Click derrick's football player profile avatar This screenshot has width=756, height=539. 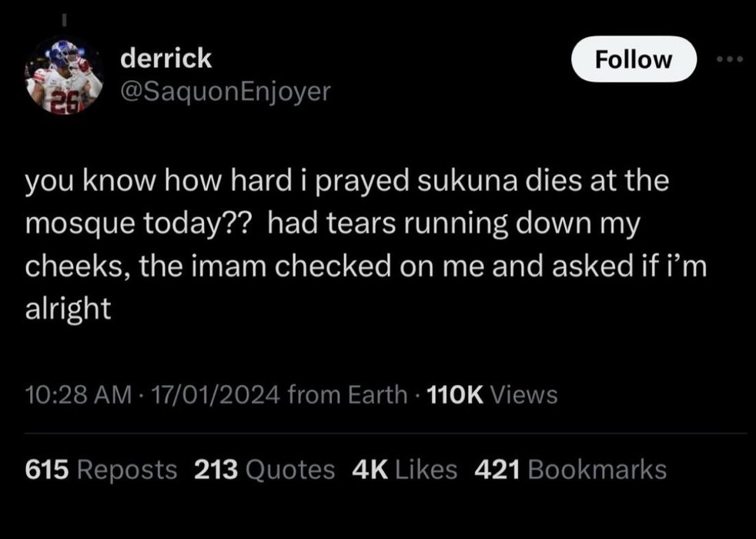pyautogui.click(x=65, y=78)
